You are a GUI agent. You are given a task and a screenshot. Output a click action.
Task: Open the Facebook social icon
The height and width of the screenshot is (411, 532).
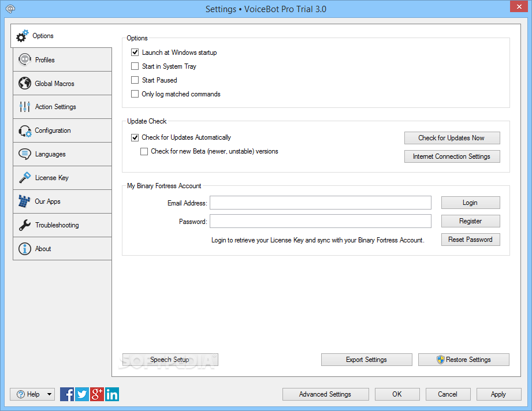[x=67, y=394]
